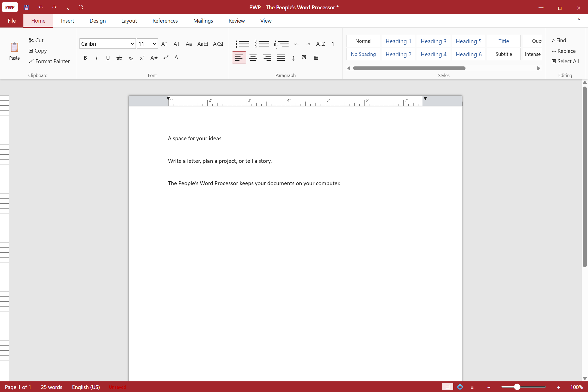
Task: Toggle subscript formatting
Action: (x=131, y=58)
